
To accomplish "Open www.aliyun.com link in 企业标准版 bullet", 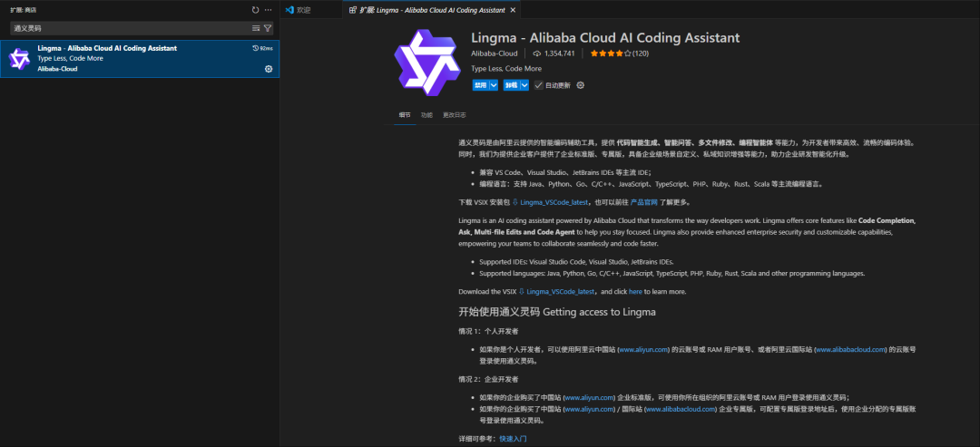I will [x=590, y=397].
